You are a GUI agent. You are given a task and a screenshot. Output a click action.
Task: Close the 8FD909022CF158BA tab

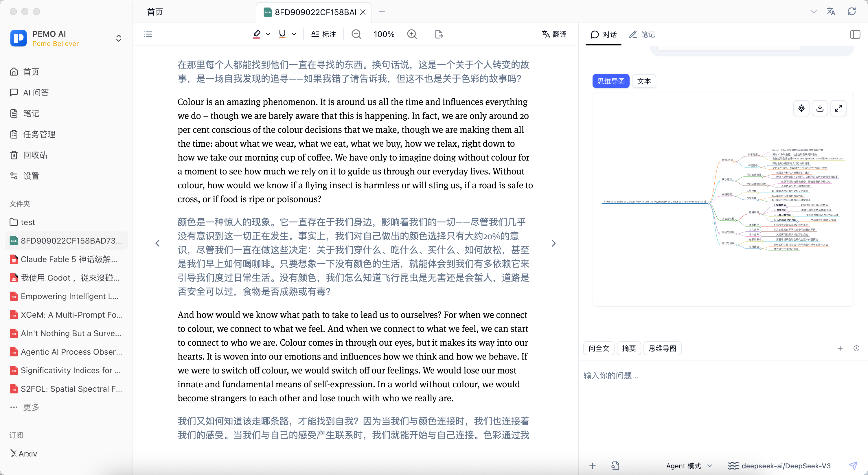tap(363, 12)
